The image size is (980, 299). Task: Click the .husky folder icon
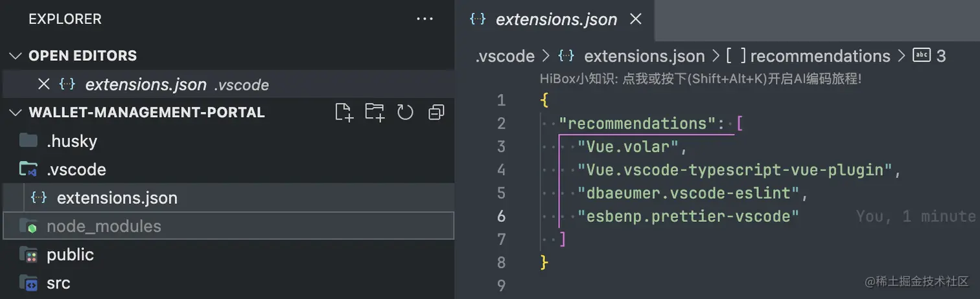click(28, 141)
